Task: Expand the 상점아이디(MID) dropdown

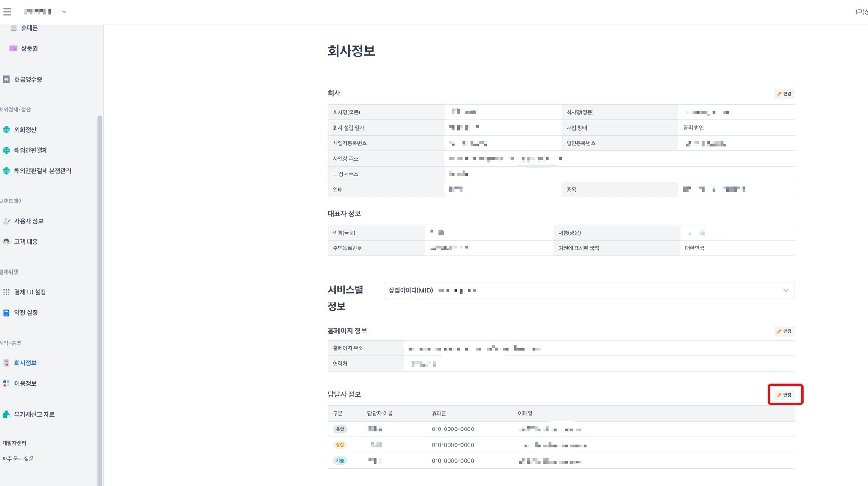Action: click(x=785, y=291)
